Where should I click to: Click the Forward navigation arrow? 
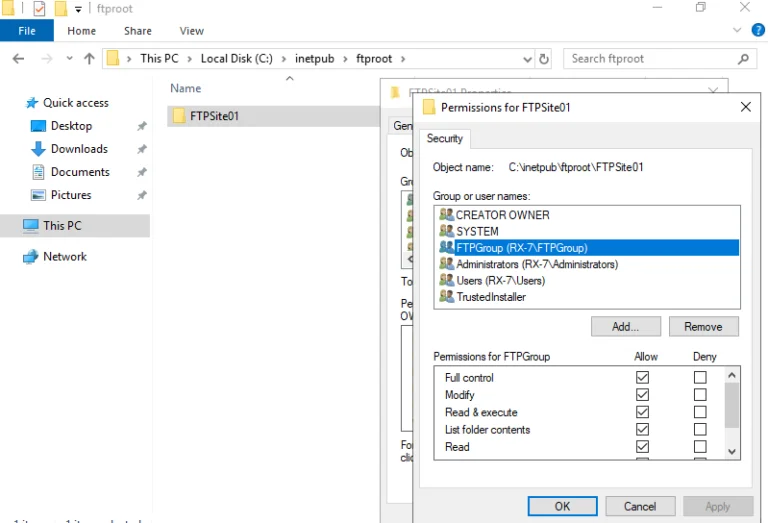tap(47, 59)
